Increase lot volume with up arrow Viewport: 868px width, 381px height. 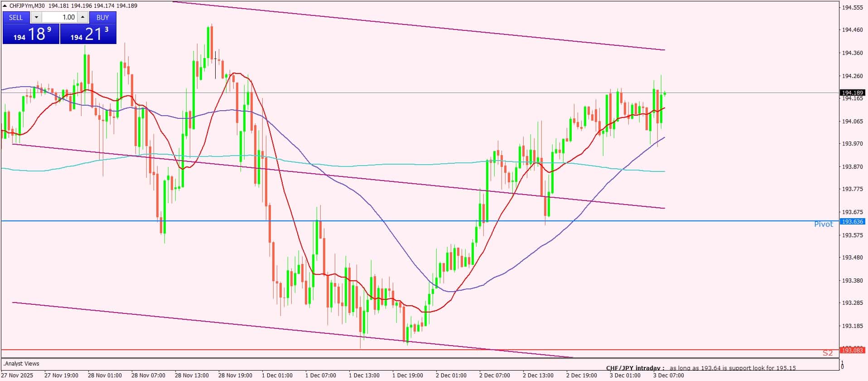[82, 17]
